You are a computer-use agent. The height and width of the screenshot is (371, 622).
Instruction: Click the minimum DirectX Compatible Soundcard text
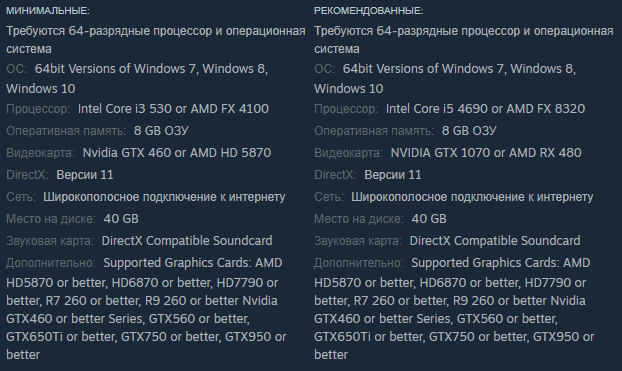(187, 241)
